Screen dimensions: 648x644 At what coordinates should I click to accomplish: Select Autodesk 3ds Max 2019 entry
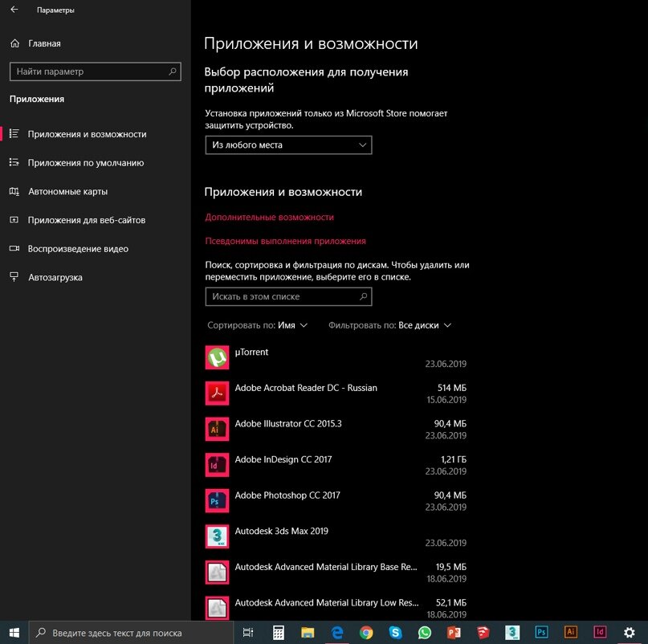281,531
